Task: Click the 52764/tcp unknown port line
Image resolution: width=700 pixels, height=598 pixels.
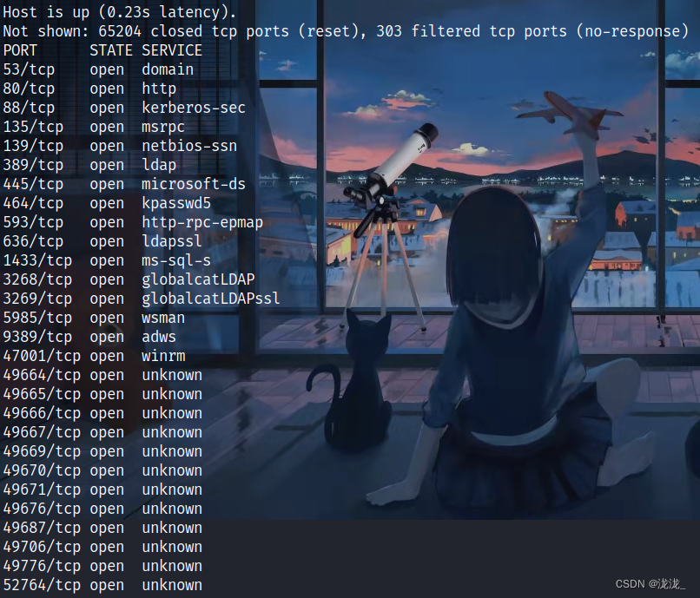Action: 102,585
